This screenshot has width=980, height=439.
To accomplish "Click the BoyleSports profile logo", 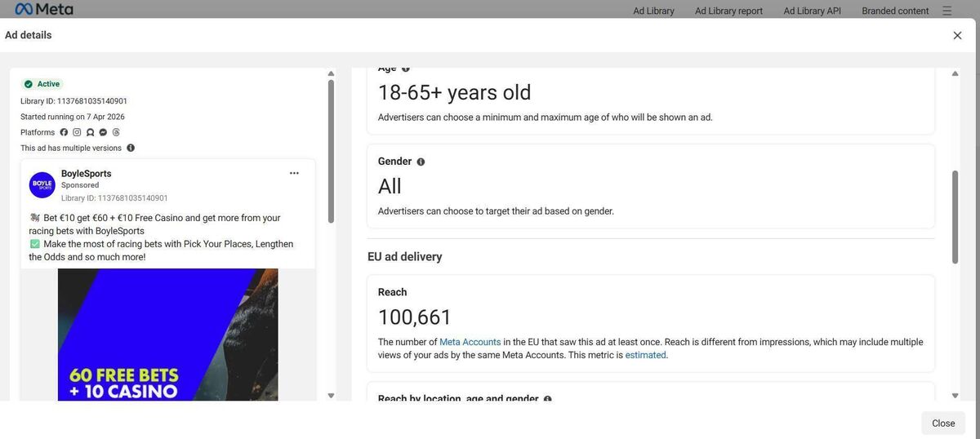I will coord(42,185).
